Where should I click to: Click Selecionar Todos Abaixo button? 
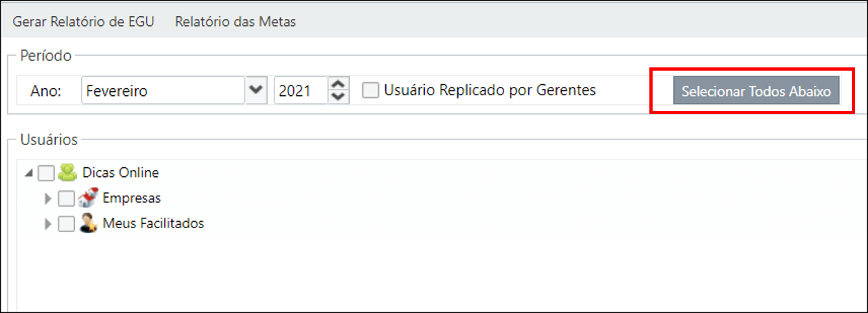756,91
